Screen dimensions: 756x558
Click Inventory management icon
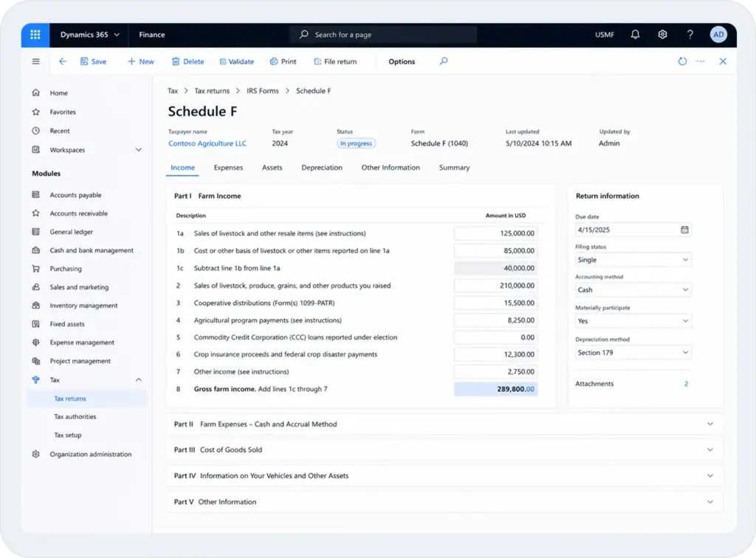(x=35, y=306)
